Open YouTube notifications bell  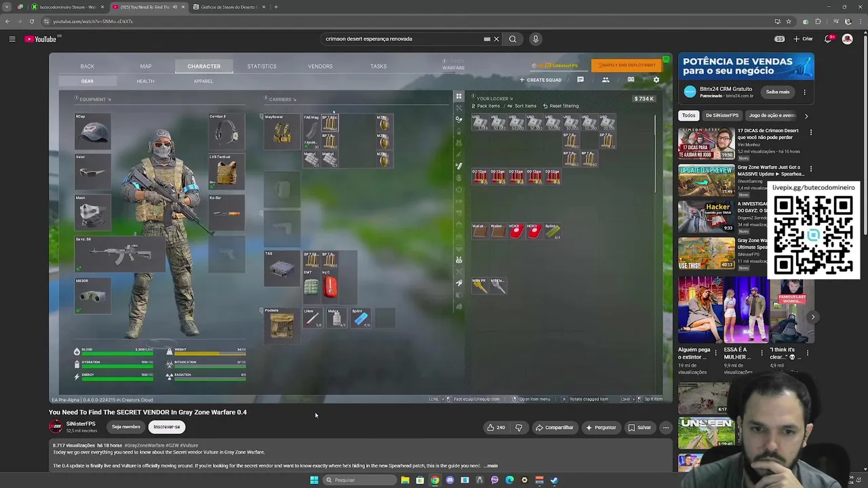coord(828,39)
